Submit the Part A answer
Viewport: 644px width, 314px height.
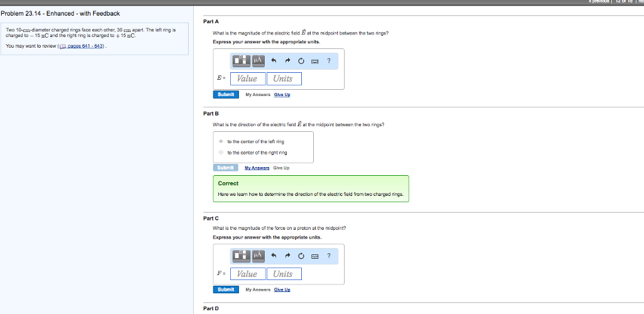226,95
